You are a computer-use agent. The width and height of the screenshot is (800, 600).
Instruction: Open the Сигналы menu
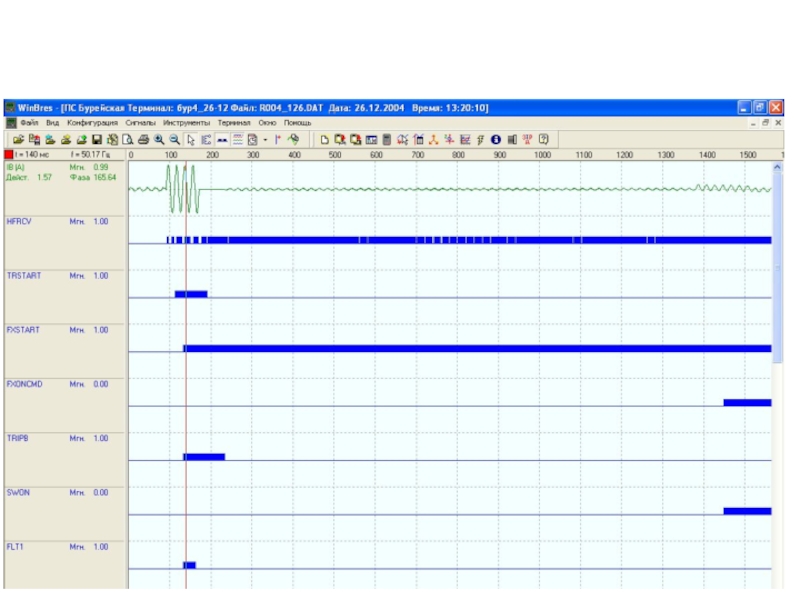[140, 123]
